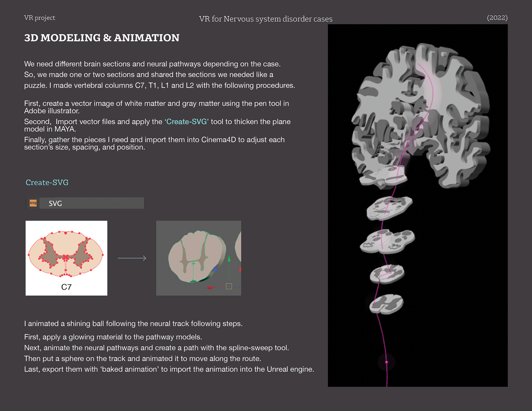Click the orange SVG tool icon

click(x=33, y=203)
